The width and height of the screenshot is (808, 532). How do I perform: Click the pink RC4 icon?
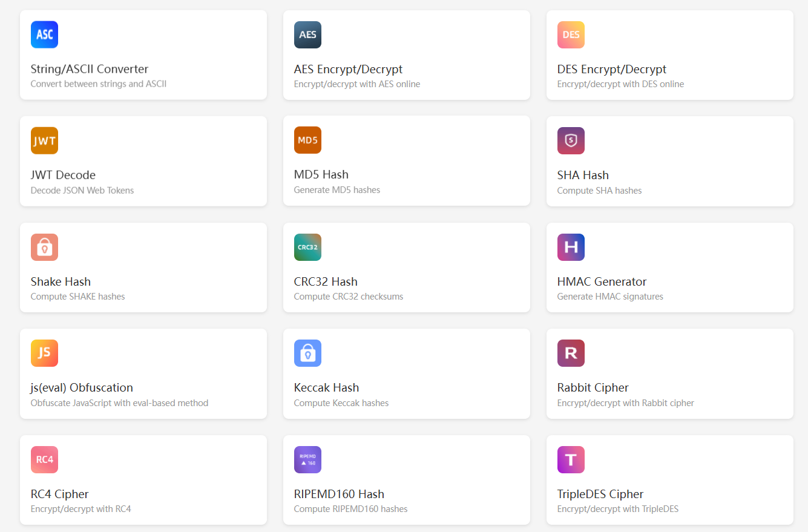coord(44,459)
